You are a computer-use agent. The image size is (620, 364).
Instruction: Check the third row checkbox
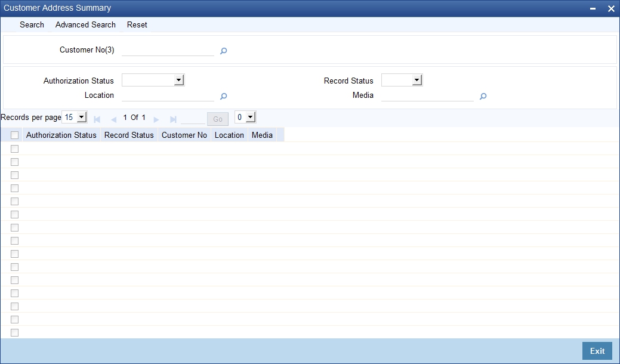coord(15,175)
